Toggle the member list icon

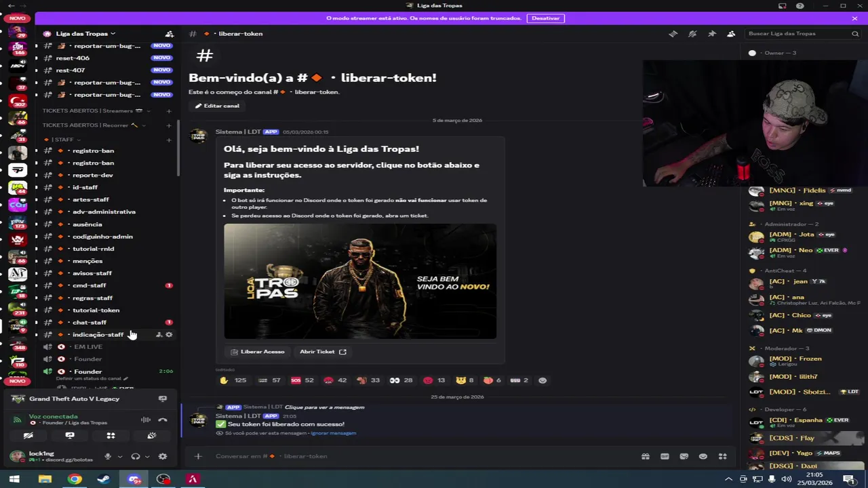click(x=731, y=34)
